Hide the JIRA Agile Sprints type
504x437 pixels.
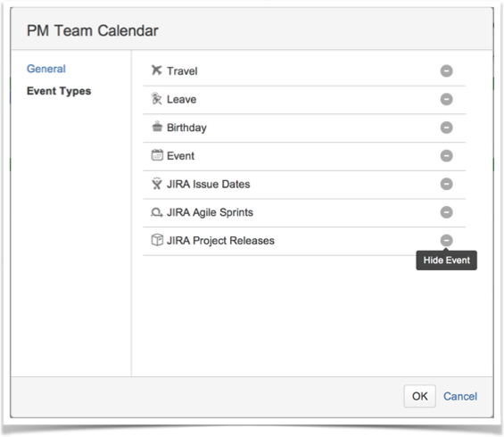point(447,212)
